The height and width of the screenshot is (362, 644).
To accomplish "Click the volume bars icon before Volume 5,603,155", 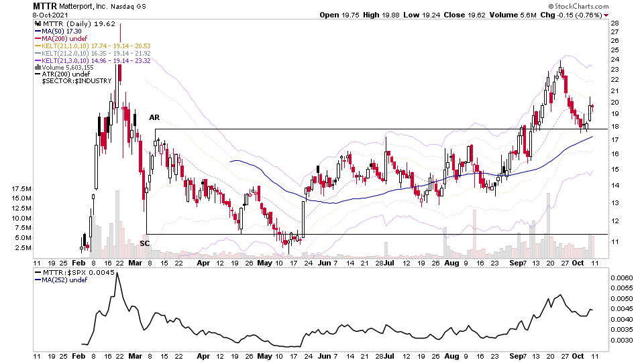I will [x=38, y=67].
